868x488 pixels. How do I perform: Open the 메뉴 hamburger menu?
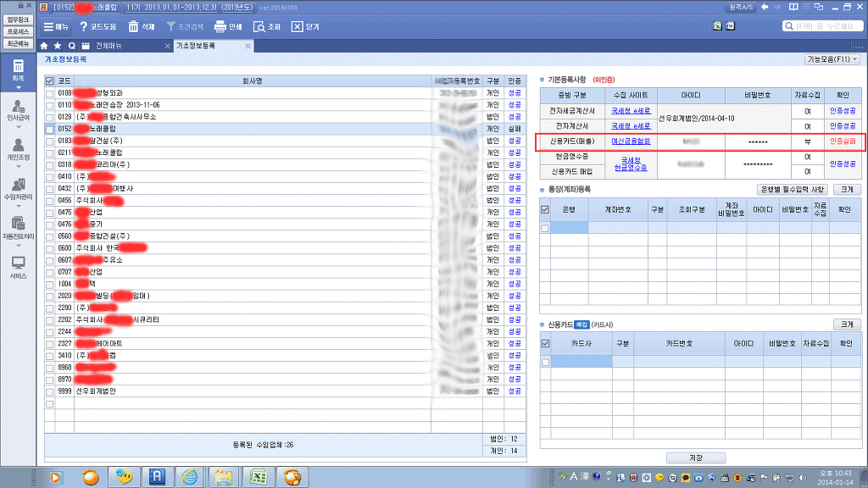tap(56, 26)
